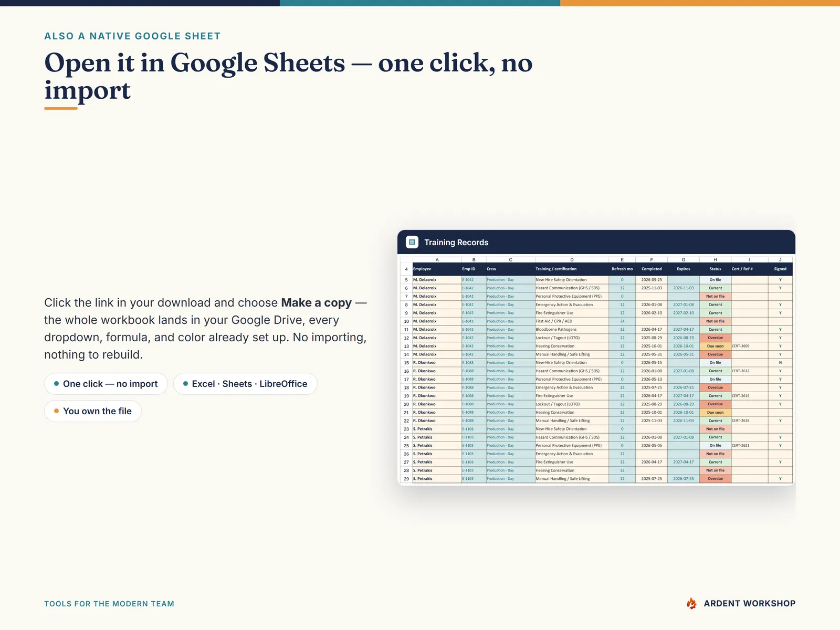Click the bold 'Make a copy' text
This screenshot has width=840, height=630.
pos(316,303)
